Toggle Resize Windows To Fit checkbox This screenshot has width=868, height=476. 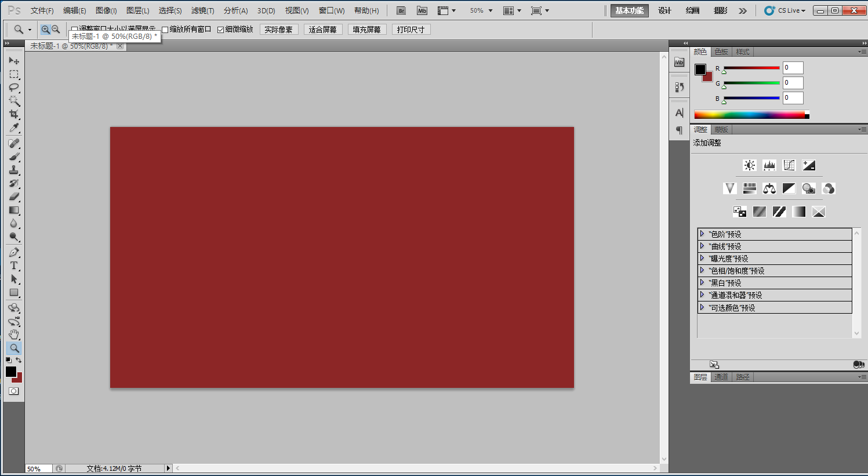(74, 30)
